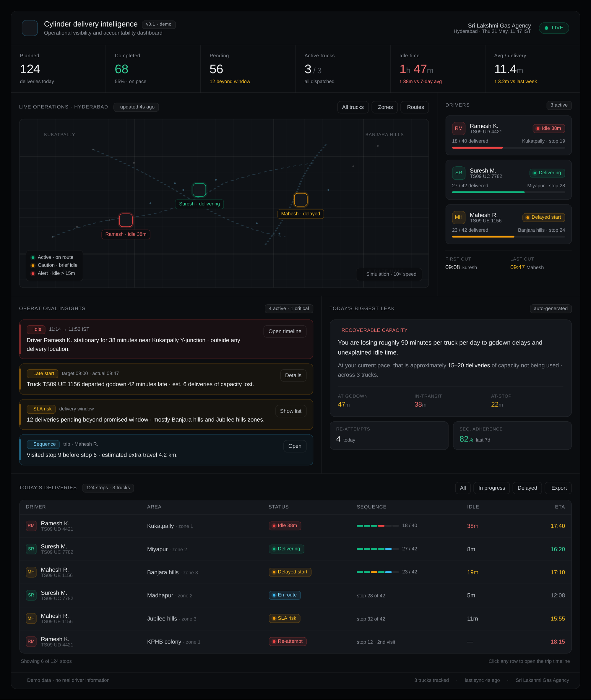Click SR avatar in Madhapur table row
The width and height of the screenshot is (591, 700).
31,595
